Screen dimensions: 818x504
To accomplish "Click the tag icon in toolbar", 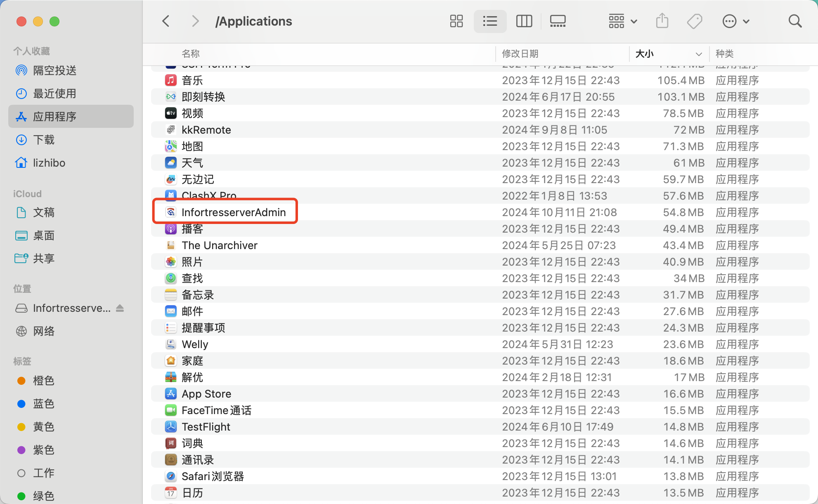I will coord(695,21).
